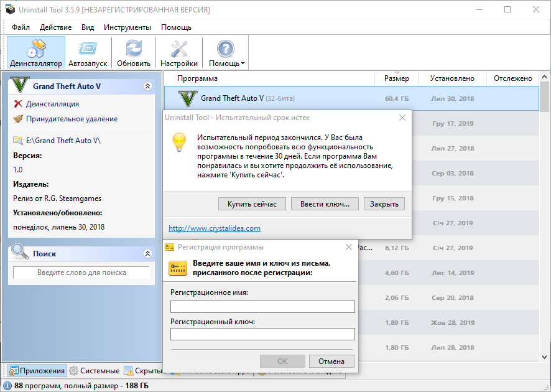This screenshot has height=392, width=551.
Task: Open the Помощь menu in menu bar
Action: pos(176,27)
